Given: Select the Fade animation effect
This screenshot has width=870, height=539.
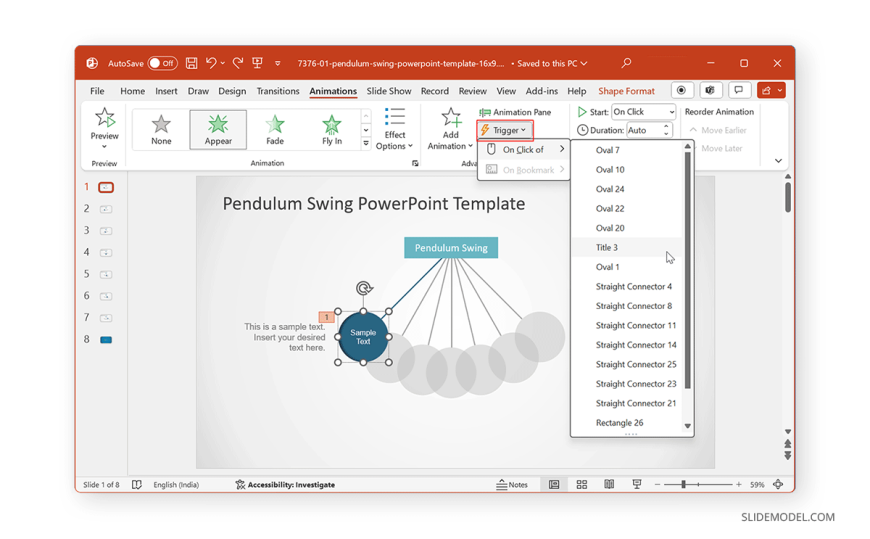Looking at the screenshot, I should [275, 129].
